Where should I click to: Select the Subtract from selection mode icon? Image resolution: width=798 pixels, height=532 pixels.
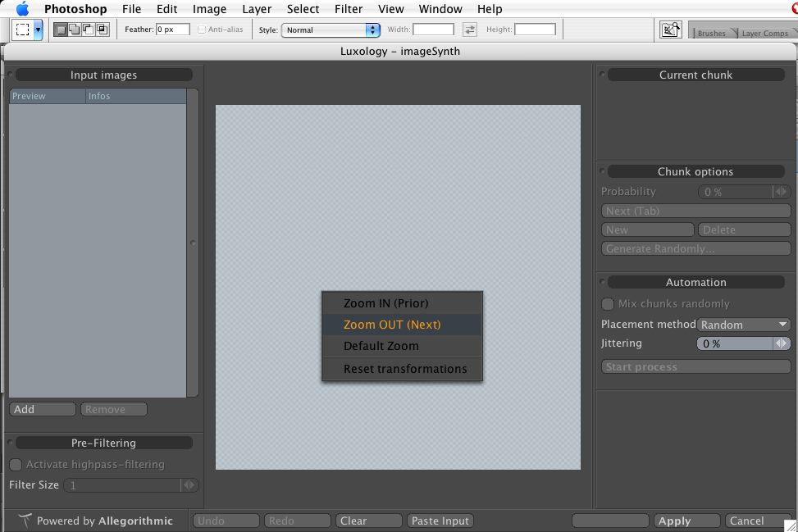[89, 30]
